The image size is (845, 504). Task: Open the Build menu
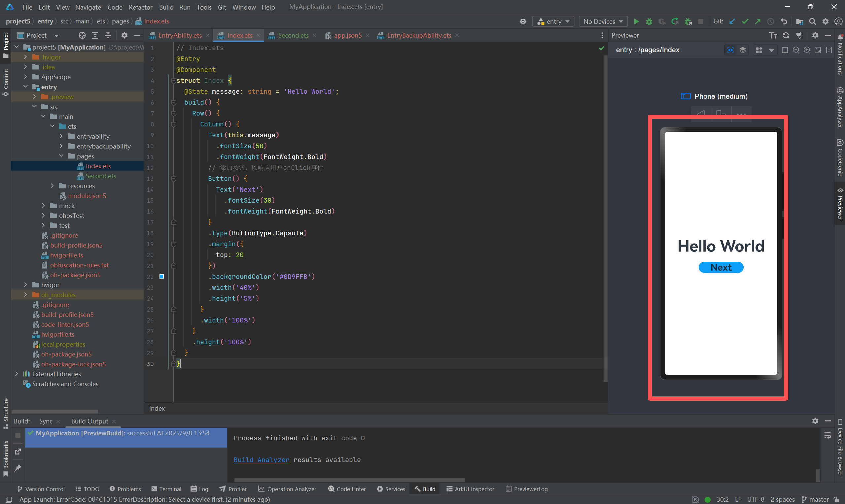(x=166, y=7)
